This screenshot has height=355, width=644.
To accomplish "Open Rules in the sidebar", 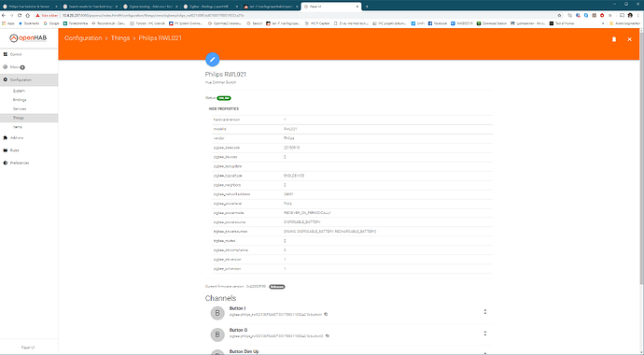I will coord(29,150).
